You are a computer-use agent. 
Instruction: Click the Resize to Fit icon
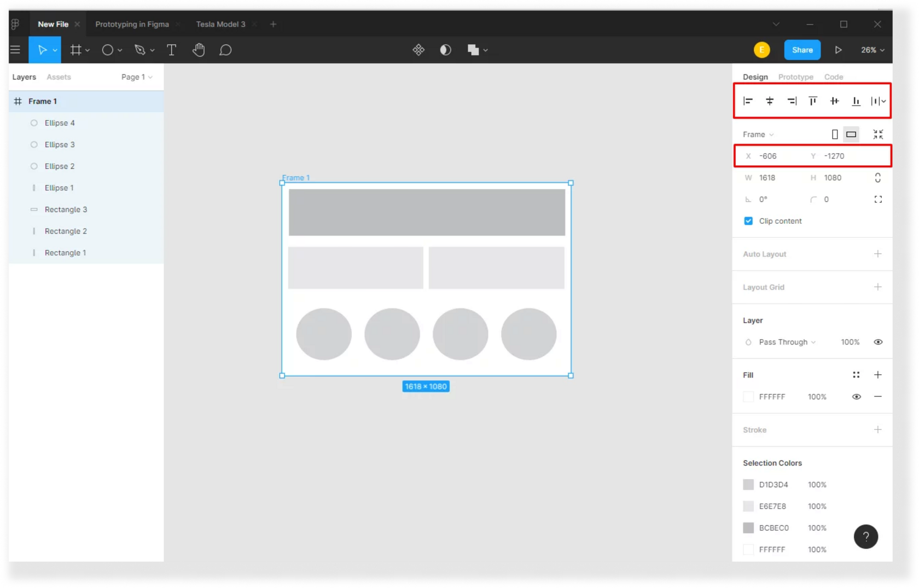click(878, 134)
